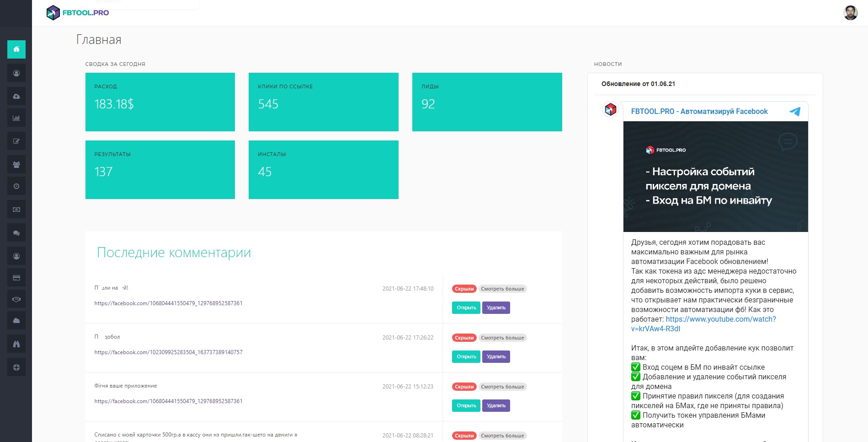Open the pencil edit sidebar icon
This screenshot has height=442, width=868.
click(x=16, y=141)
